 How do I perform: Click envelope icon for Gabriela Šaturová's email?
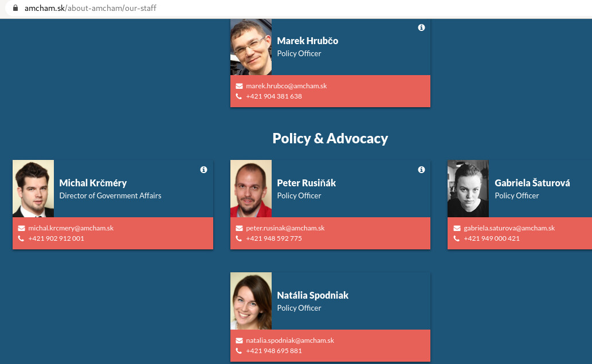pyautogui.click(x=457, y=228)
